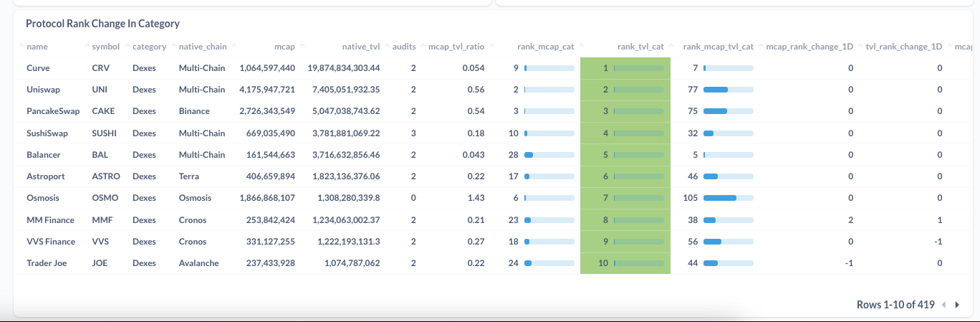
Task: Sort by the mcap_tvl_ratio column header
Action: (456, 47)
